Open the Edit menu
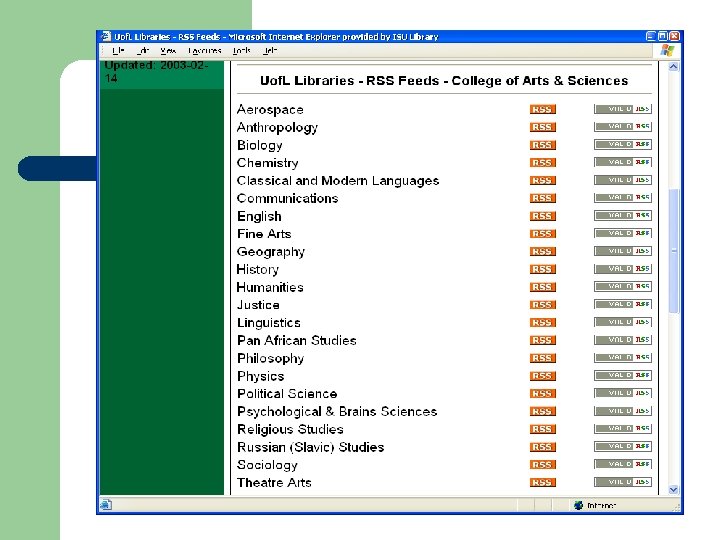This screenshot has width=720, height=540. tap(143, 51)
